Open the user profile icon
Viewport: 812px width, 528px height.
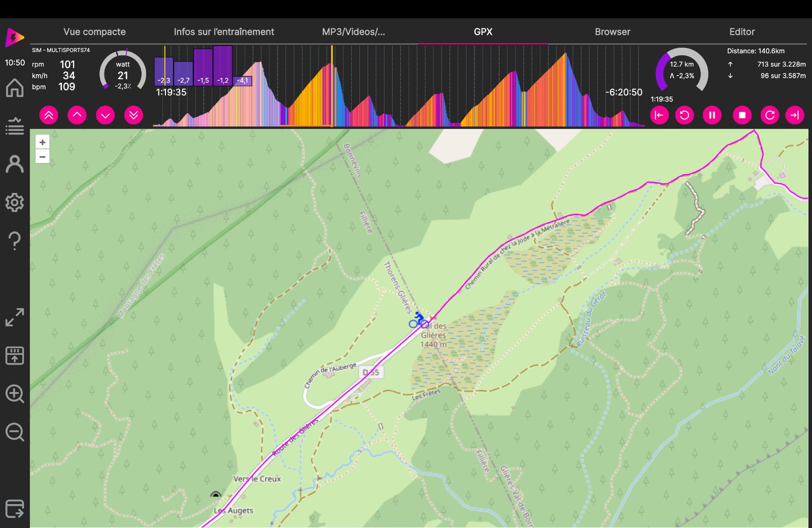pyautogui.click(x=15, y=164)
